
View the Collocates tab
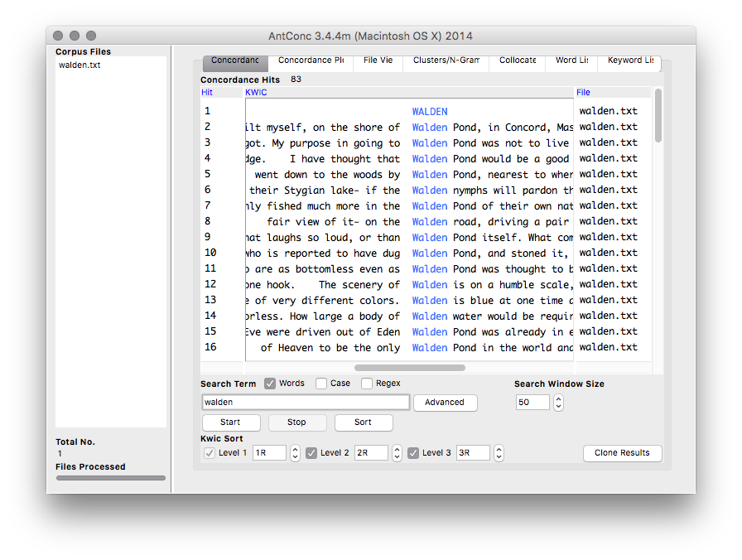coord(517,60)
